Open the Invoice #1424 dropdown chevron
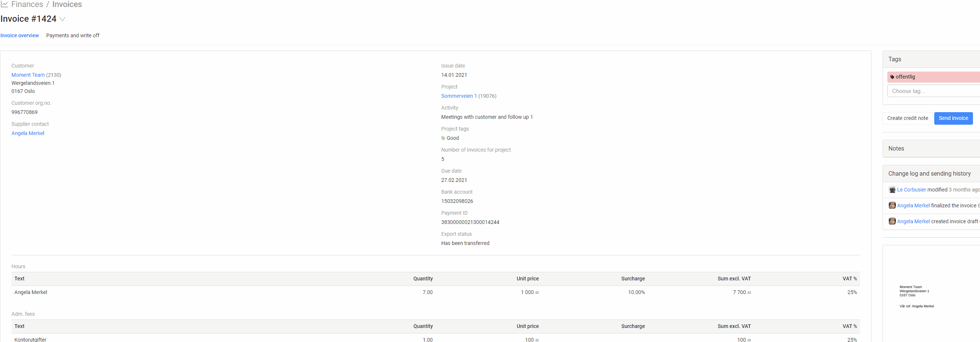 click(62, 19)
